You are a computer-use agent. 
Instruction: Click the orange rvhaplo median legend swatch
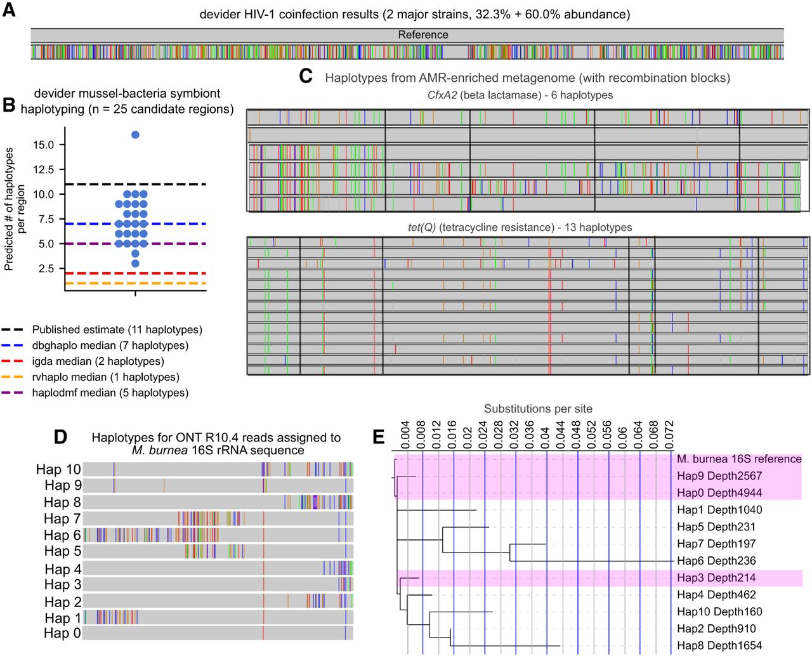pyautogui.click(x=12, y=377)
